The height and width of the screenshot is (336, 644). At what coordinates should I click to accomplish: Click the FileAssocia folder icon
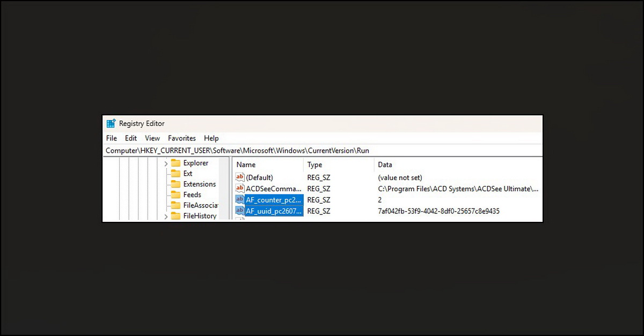pyautogui.click(x=175, y=205)
